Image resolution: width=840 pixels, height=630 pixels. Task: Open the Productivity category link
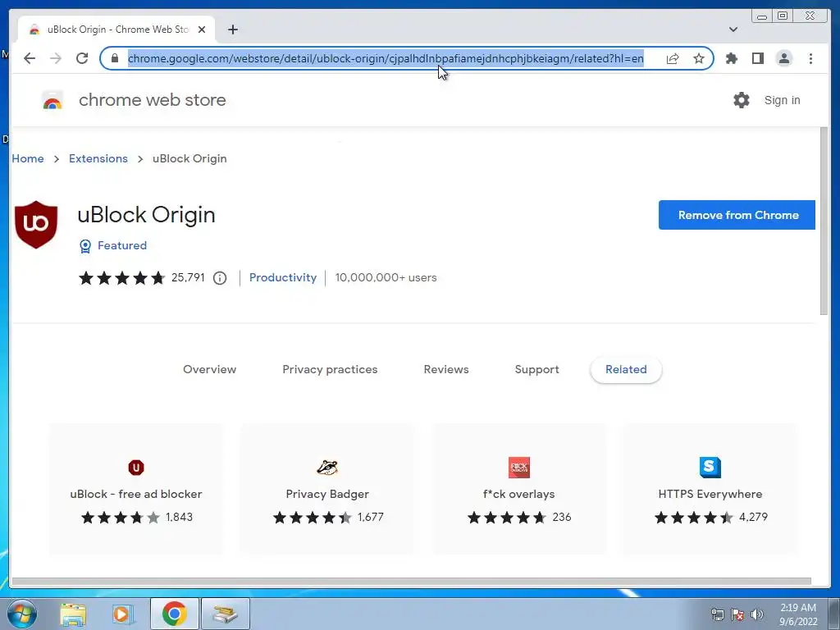click(x=283, y=277)
